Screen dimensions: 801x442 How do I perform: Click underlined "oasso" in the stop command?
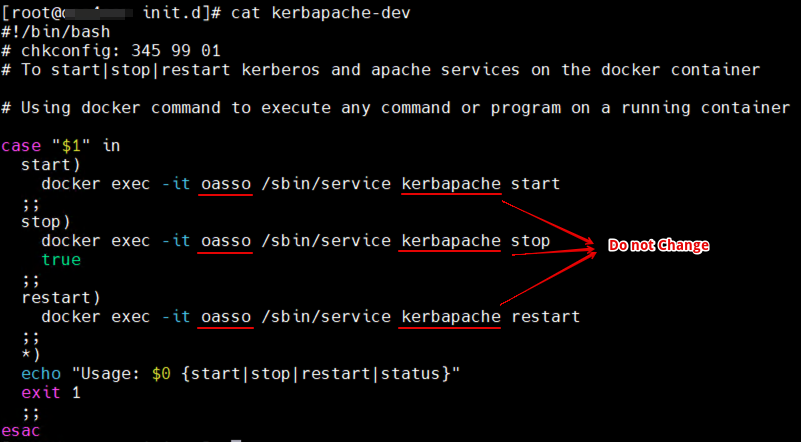pyautogui.click(x=225, y=241)
